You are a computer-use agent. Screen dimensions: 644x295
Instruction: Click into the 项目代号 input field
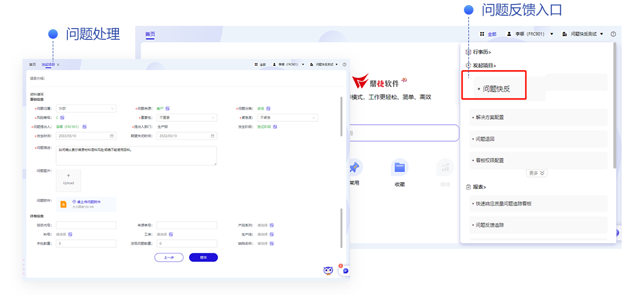[86, 225]
